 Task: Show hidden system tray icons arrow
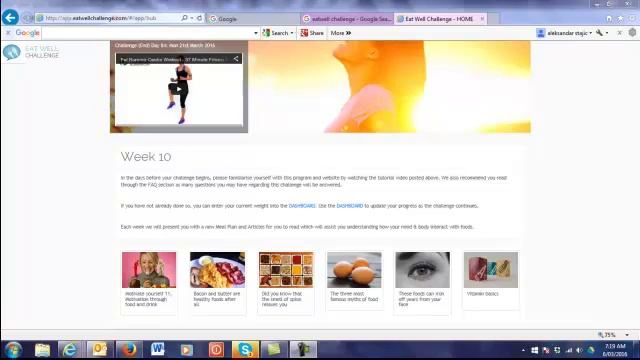pos(523,350)
